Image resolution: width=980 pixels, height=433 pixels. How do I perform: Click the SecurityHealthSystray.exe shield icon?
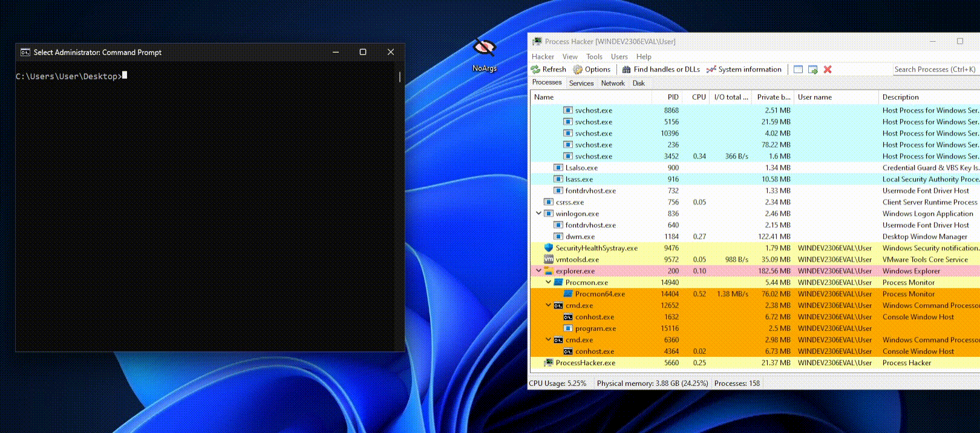(549, 248)
